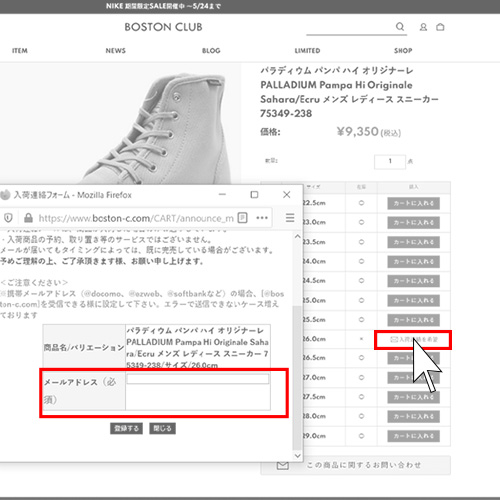500x500 pixels.
Task: Click the shield tracking protection icon in Firefox
Action: [x=8, y=218]
